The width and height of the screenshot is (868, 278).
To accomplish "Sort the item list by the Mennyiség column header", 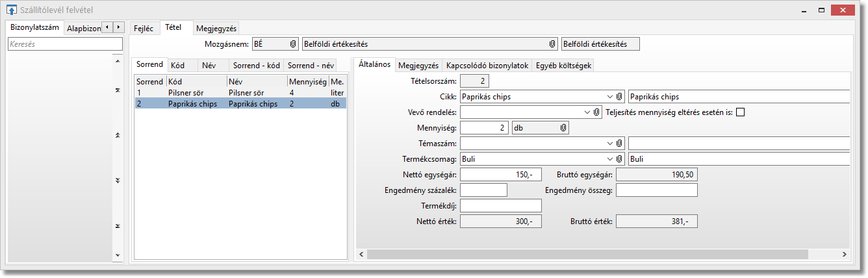I will 307,82.
